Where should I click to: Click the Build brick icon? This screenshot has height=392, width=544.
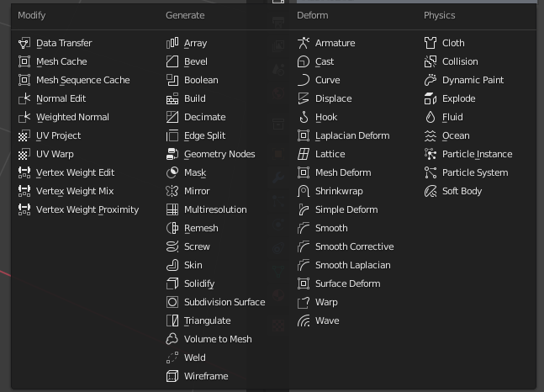[172, 98]
